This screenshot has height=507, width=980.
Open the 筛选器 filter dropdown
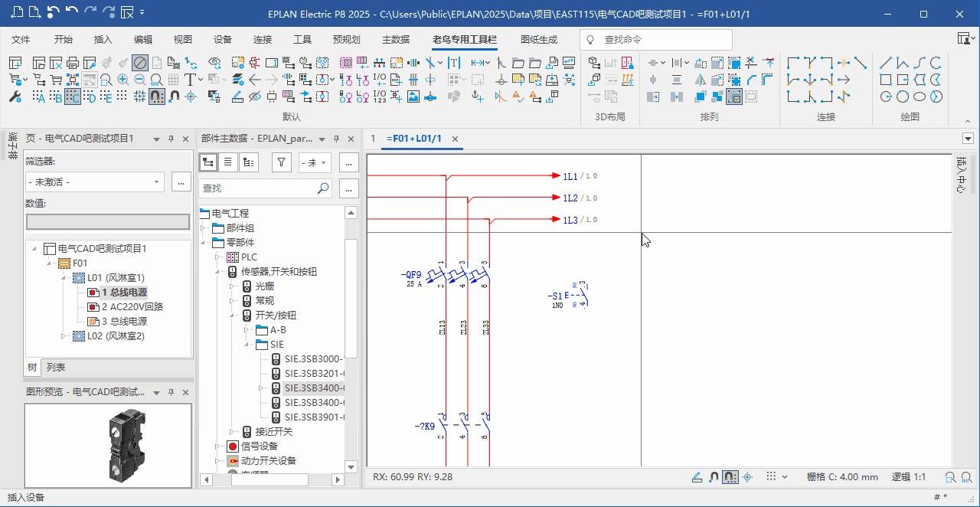[x=158, y=182]
